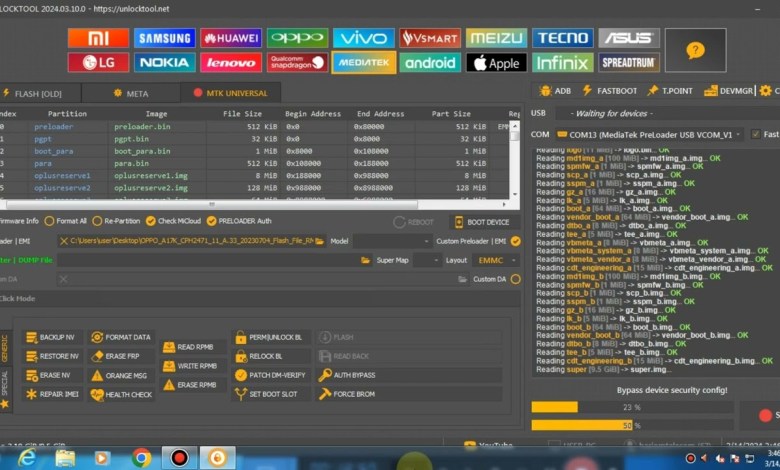Image resolution: width=780 pixels, height=470 pixels.
Task: Switch to the FLASH [OLD] tab
Action: tap(40, 94)
